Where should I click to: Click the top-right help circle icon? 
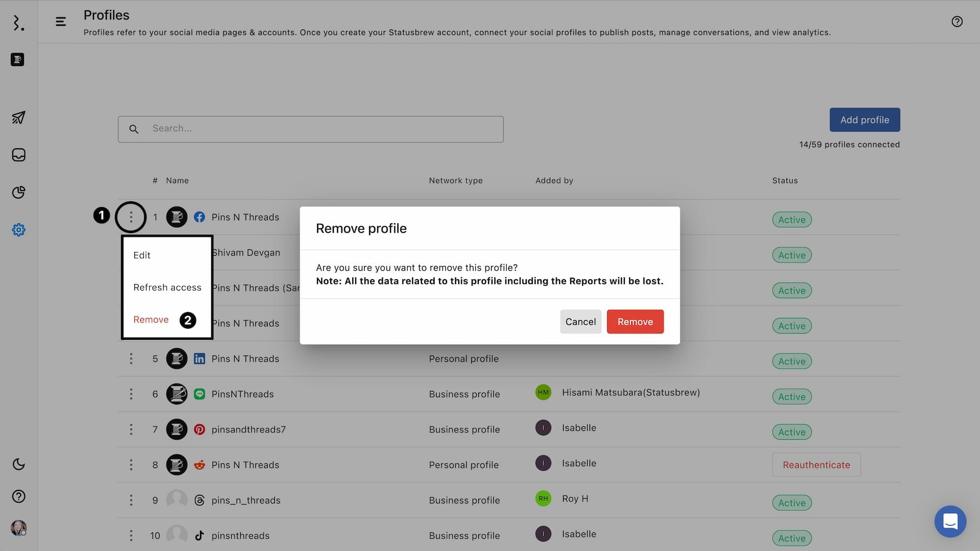(956, 22)
